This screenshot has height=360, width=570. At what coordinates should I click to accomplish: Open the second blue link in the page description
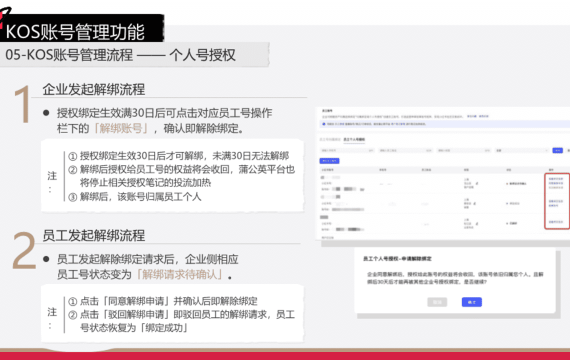(484, 116)
